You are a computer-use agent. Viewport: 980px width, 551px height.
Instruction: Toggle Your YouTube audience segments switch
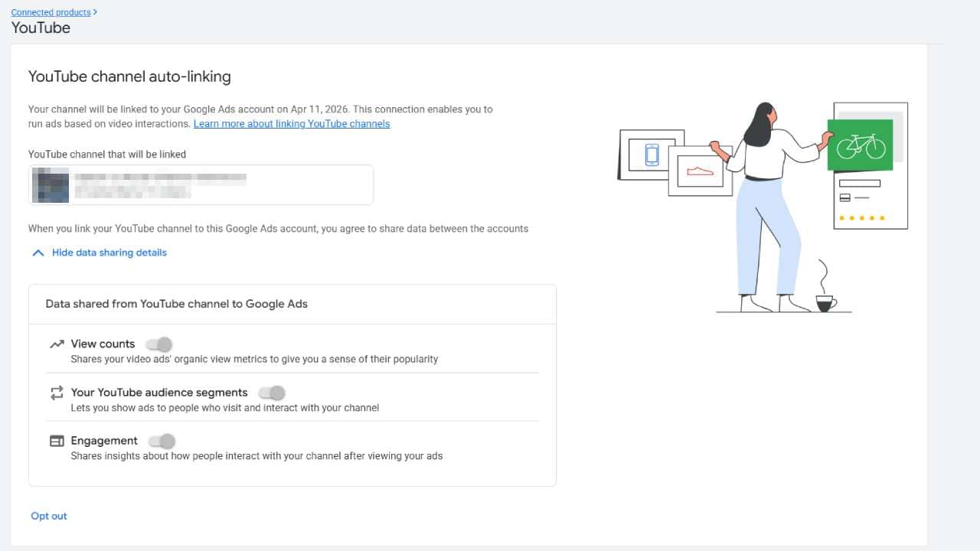[272, 393]
